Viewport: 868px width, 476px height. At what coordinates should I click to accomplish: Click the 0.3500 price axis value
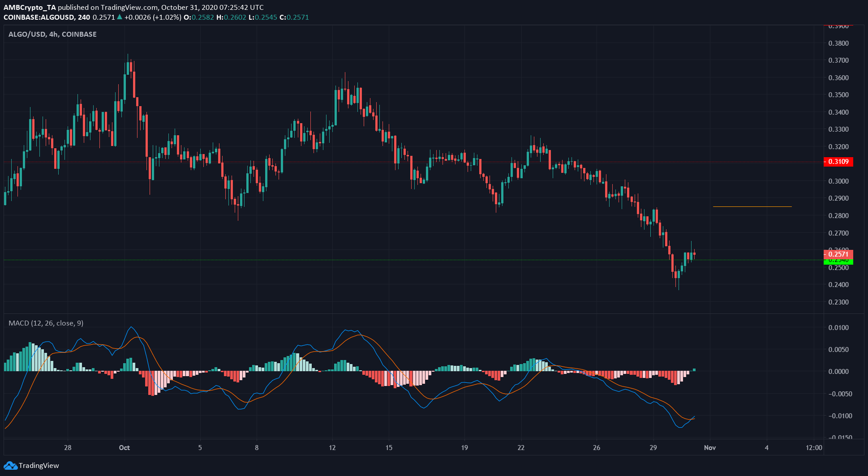click(838, 95)
